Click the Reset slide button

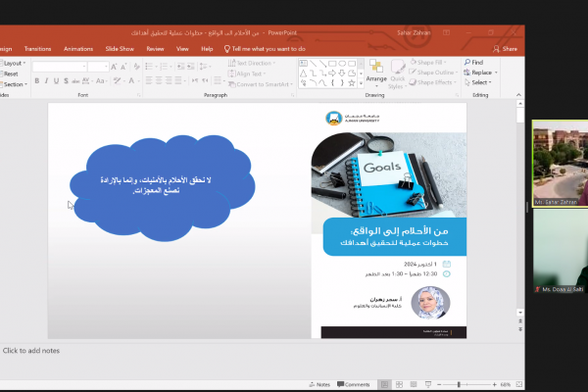click(x=11, y=73)
